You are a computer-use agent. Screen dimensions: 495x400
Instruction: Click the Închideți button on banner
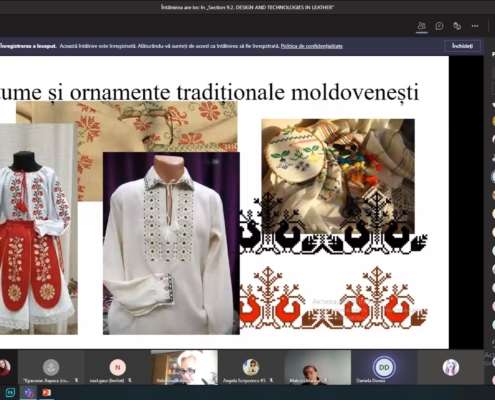coord(462,46)
